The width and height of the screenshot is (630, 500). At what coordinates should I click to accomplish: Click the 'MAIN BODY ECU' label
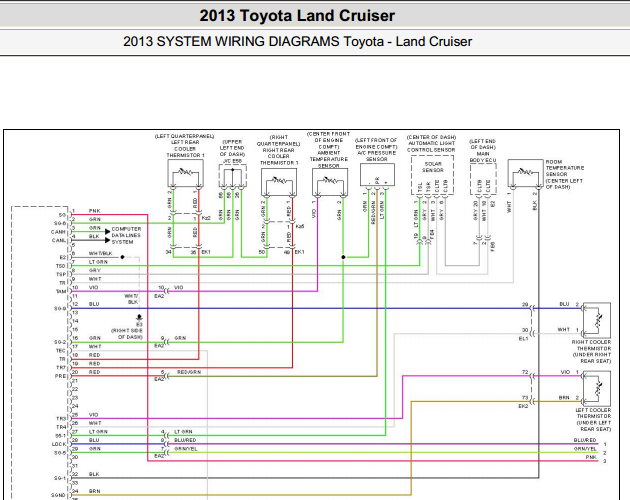click(483, 157)
